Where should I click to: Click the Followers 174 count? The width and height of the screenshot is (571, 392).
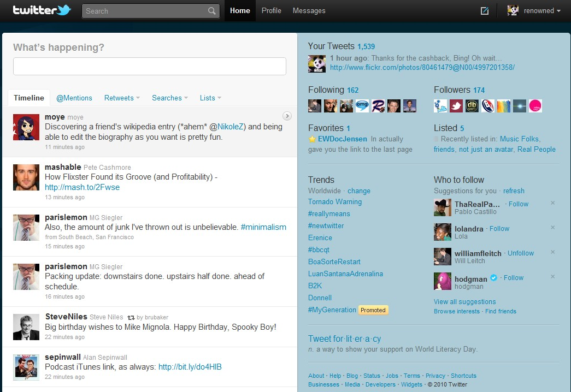tap(479, 90)
